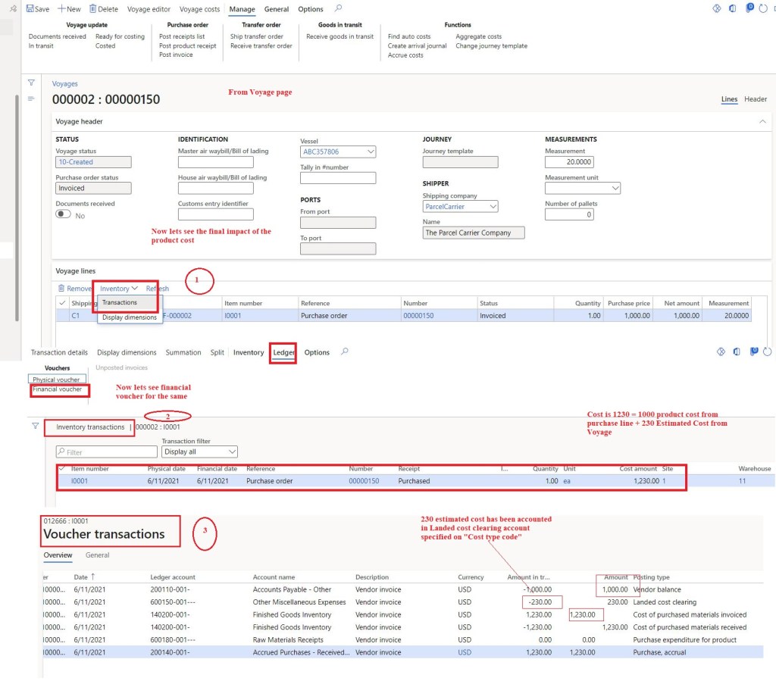
Task: Select Transactions from the Inventory menu
Action: click(x=120, y=302)
